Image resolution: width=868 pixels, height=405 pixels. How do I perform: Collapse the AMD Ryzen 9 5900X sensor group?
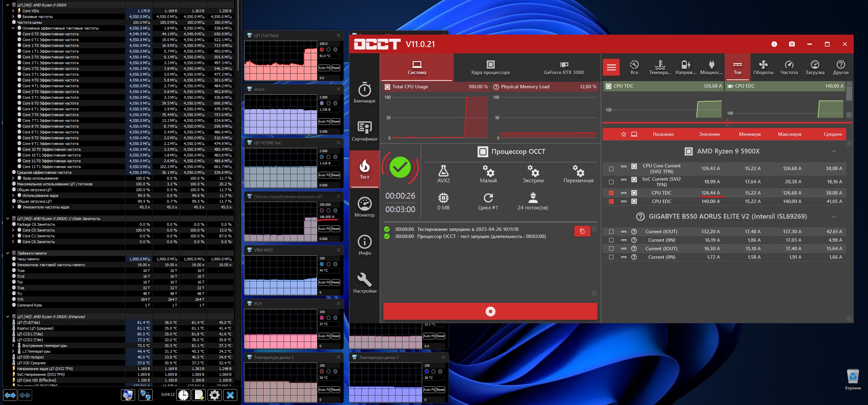coord(834,151)
